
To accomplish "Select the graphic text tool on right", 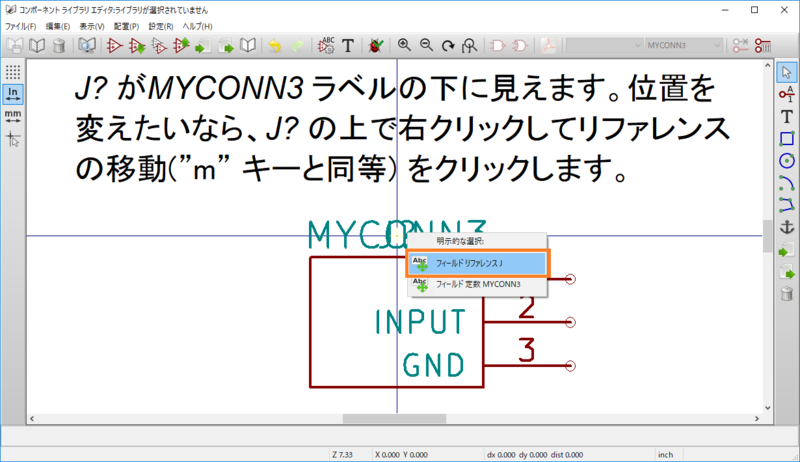I will (786, 116).
